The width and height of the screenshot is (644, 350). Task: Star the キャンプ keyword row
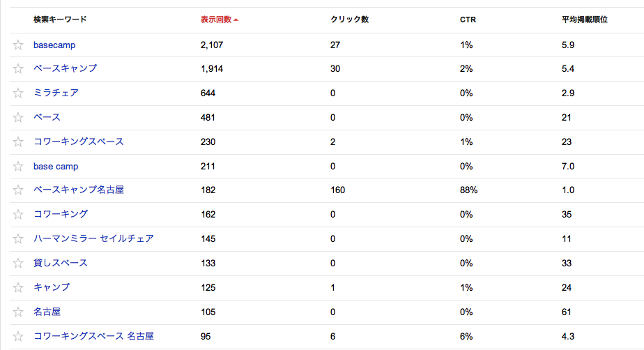[x=18, y=288]
